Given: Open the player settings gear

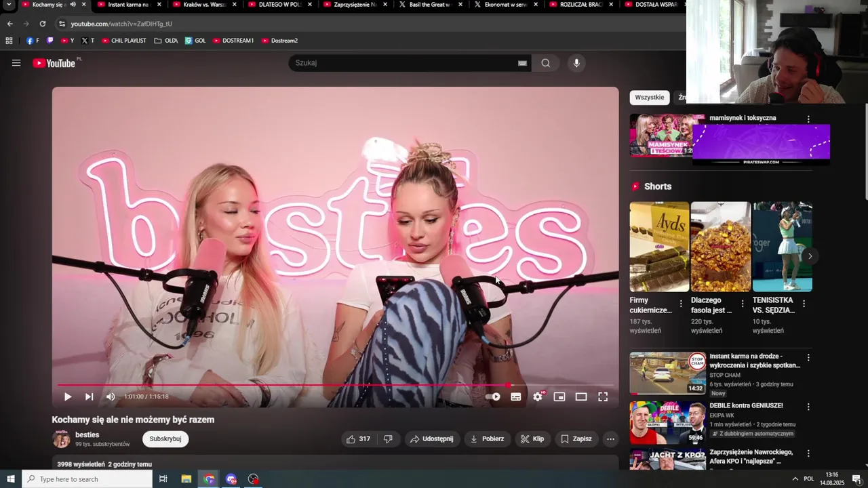Looking at the screenshot, I should [x=538, y=396].
